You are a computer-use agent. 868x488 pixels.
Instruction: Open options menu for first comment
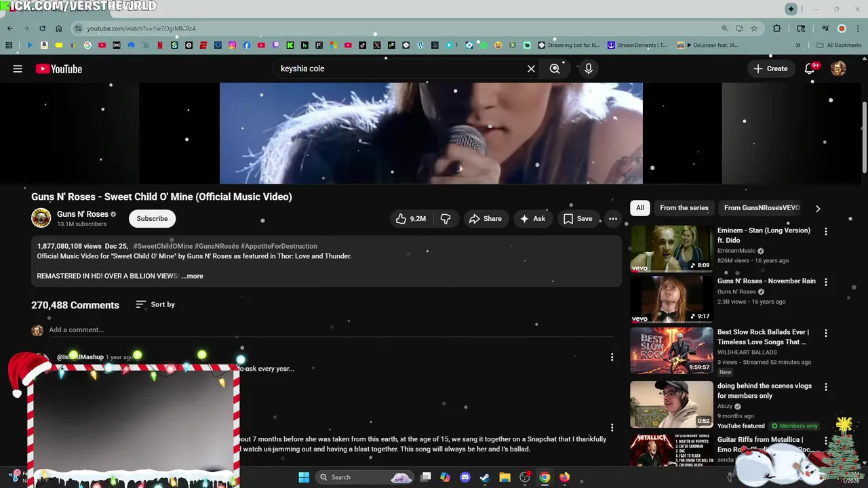(612, 357)
